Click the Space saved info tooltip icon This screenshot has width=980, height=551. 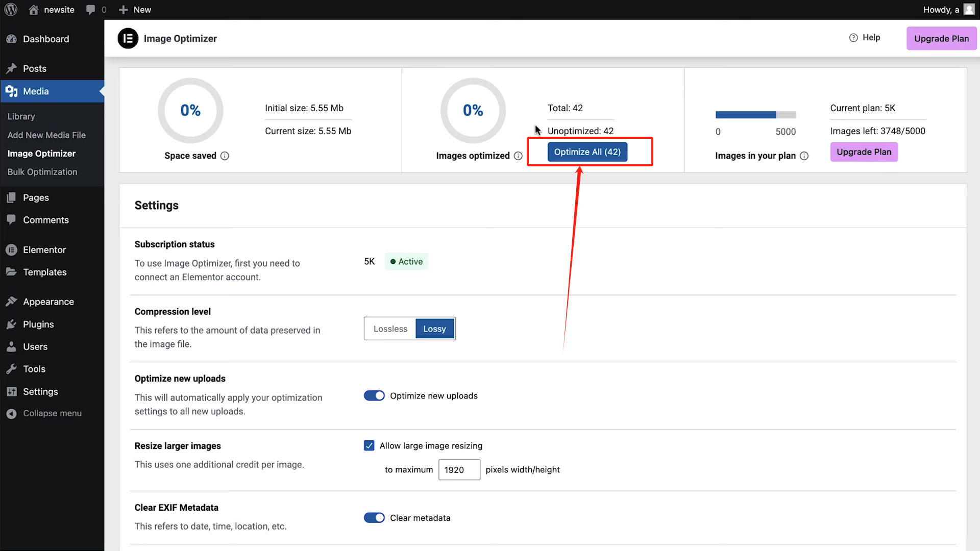[225, 156]
